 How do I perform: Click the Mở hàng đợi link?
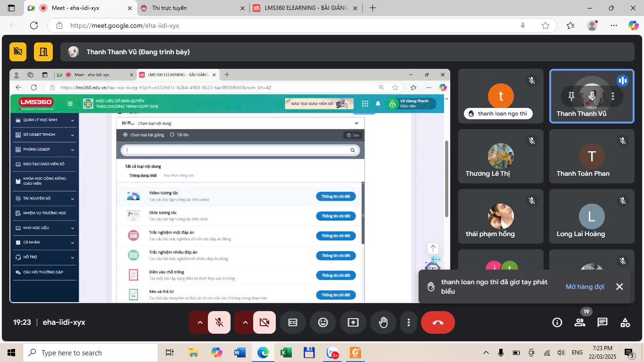pos(585,287)
